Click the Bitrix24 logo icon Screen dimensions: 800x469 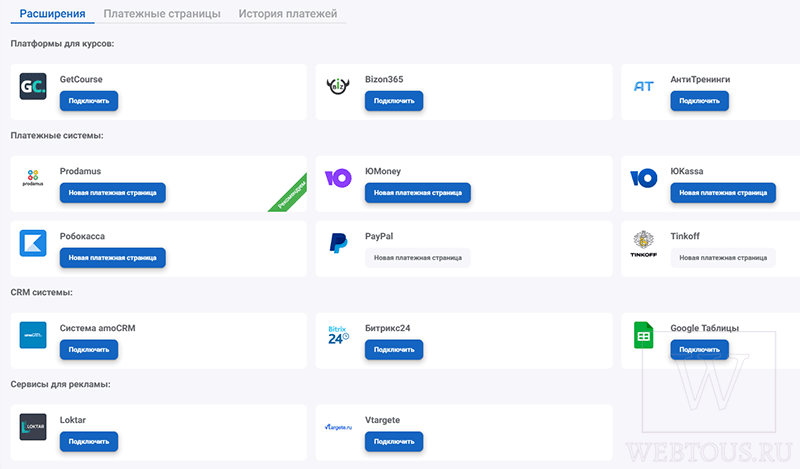tap(338, 335)
